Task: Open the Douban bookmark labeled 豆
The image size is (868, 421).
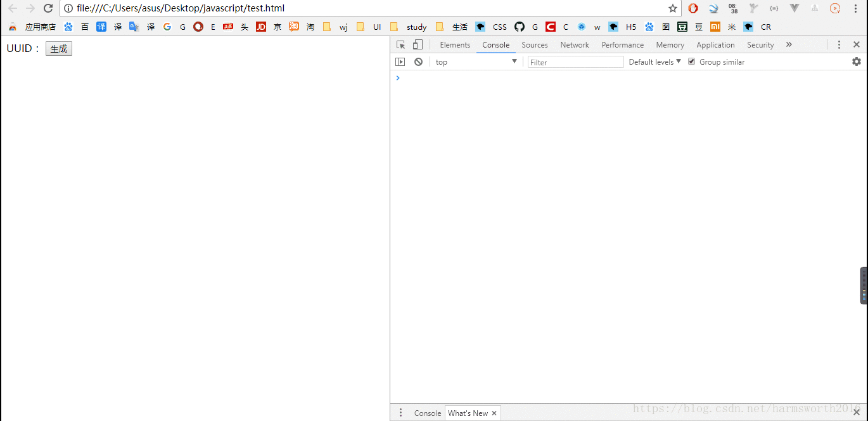Action: coord(691,27)
